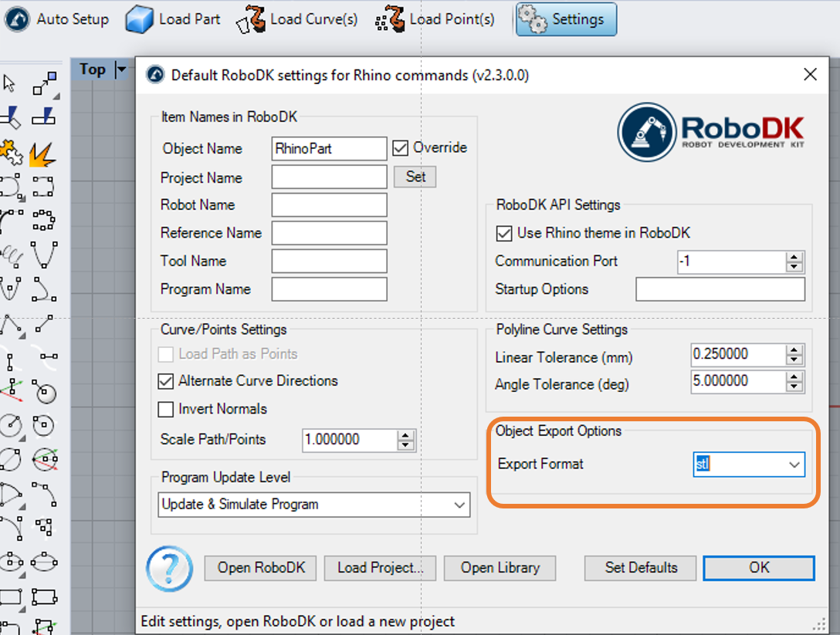Expand the Program Update Level dropdown

click(x=459, y=505)
